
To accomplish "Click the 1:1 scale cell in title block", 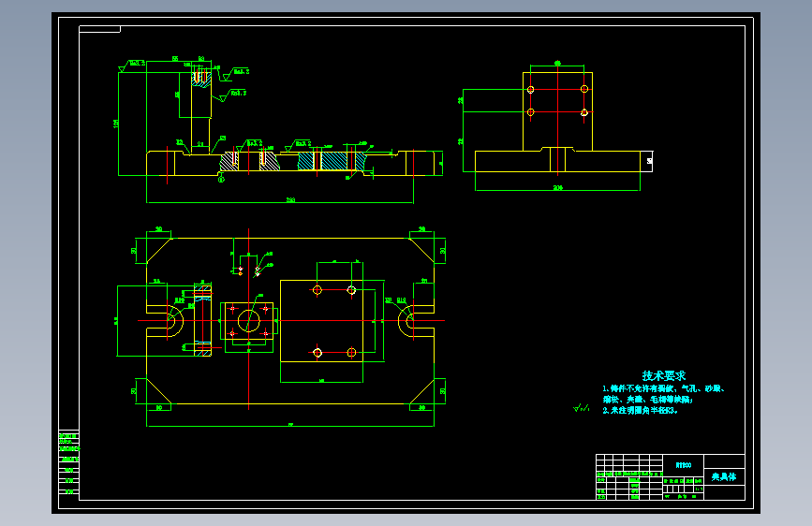I will [698, 489].
